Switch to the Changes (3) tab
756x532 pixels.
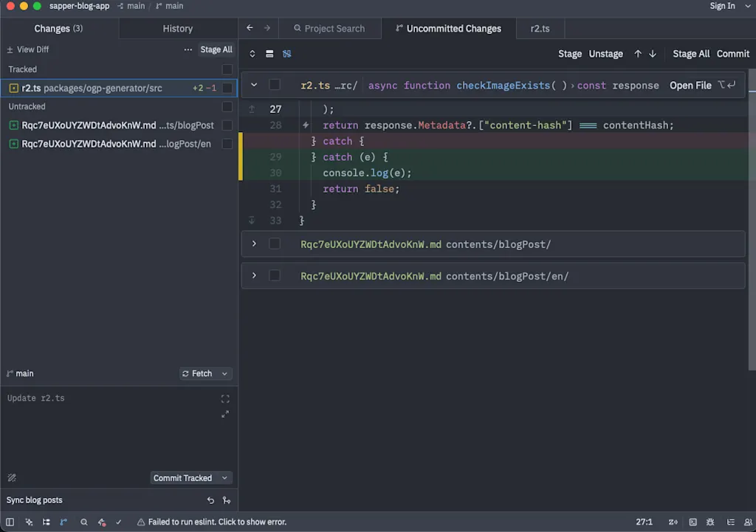59,29
